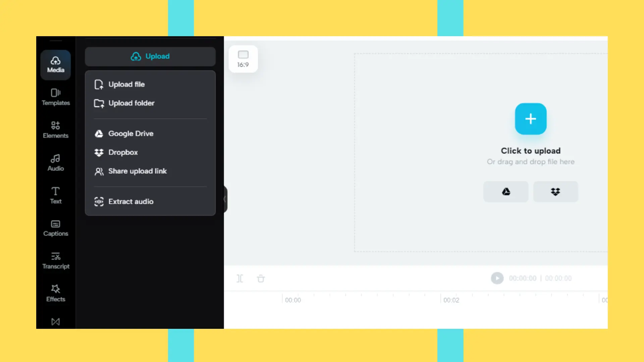
Task: Expand the upload sources dropdown
Action: click(x=150, y=56)
